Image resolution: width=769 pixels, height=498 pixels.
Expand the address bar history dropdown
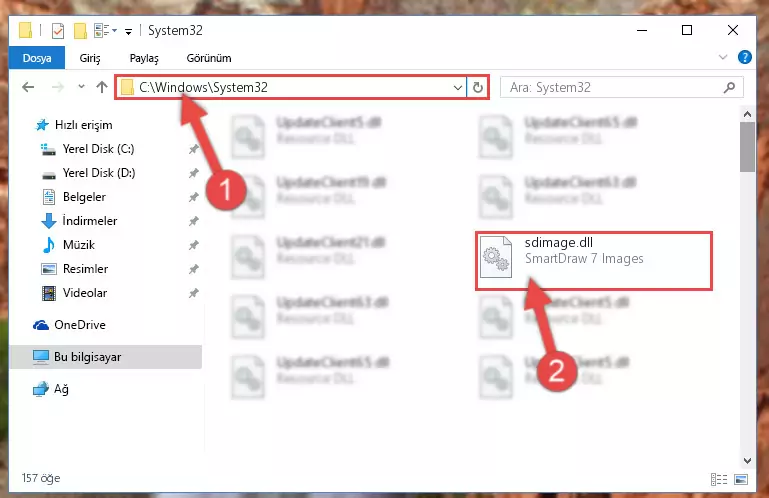click(x=458, y=88)
